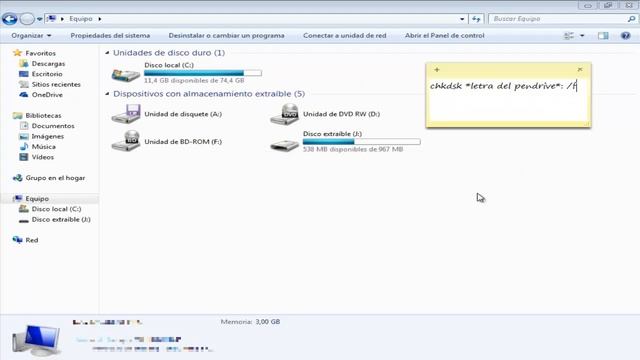Click Equipo in the address breadcrumb
Viewport: 640px width, 360px height.
click(x=80, y=19)
